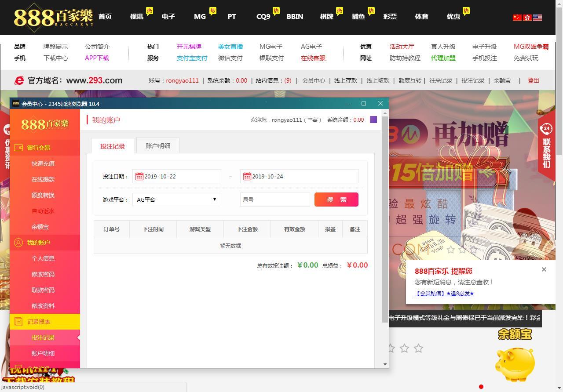The image size is (563, 392).
Task: Click the 支付宝支付 link
Action: coord(192,58)
